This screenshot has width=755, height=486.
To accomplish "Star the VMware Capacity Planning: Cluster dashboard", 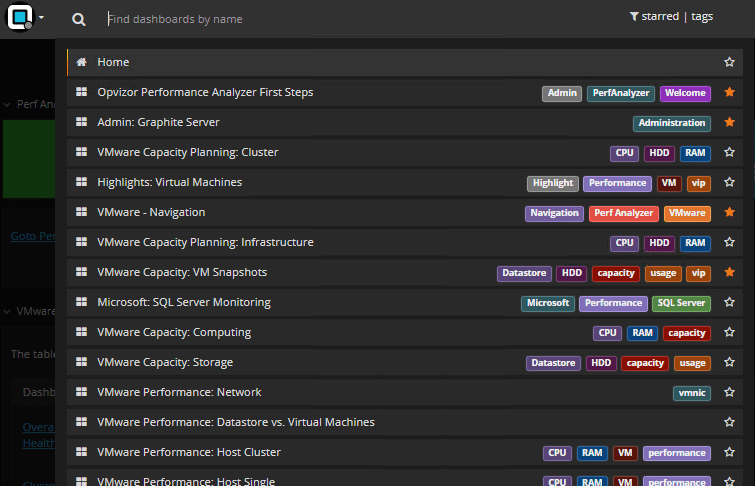I will (730, 153).
